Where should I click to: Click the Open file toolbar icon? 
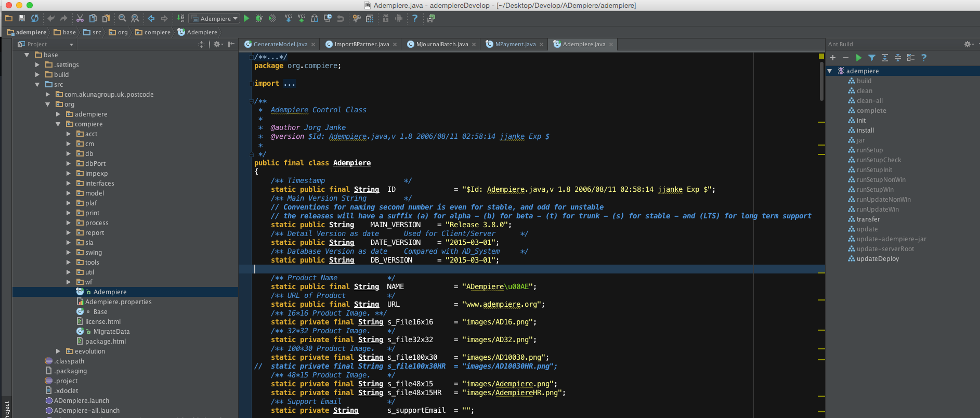(x=8, y=18)
